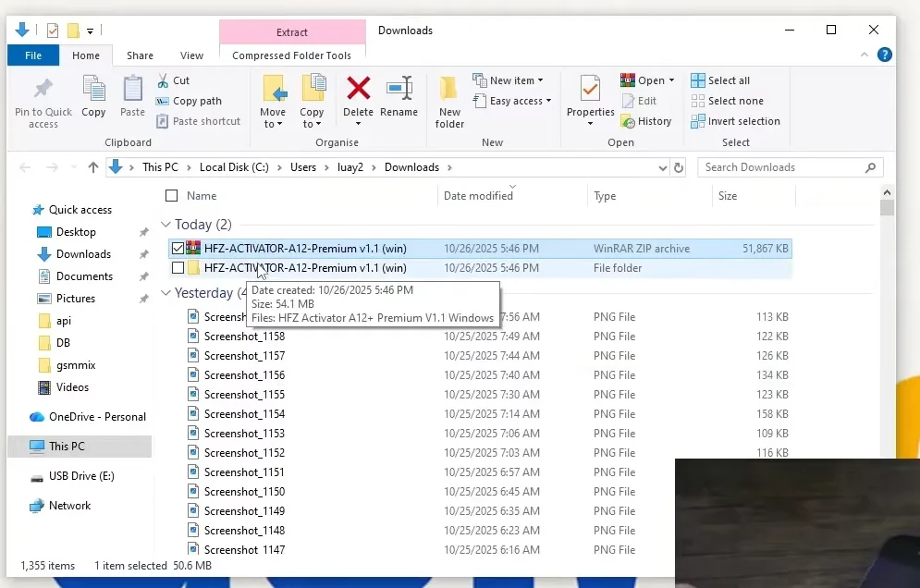Viewport: 920px width, 588px height.
Task: Click the quick-toolbar new folder icon
Action: (73, 31)
